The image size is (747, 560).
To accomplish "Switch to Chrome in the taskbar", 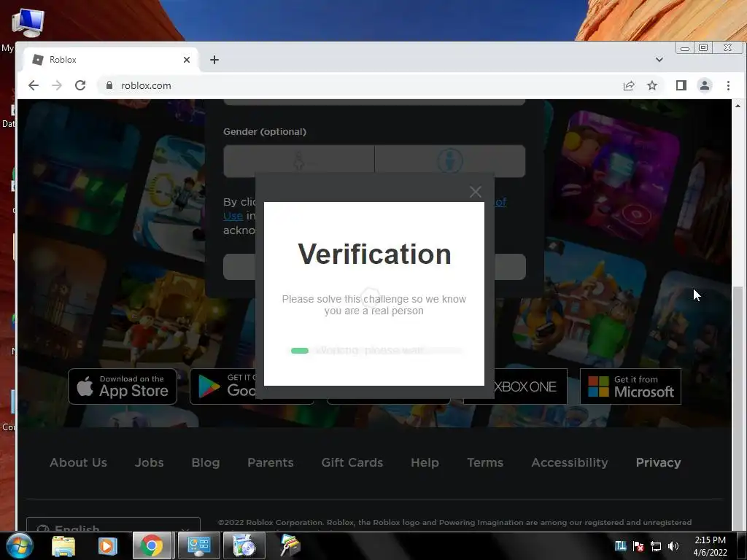I will (x=152, y=545).
